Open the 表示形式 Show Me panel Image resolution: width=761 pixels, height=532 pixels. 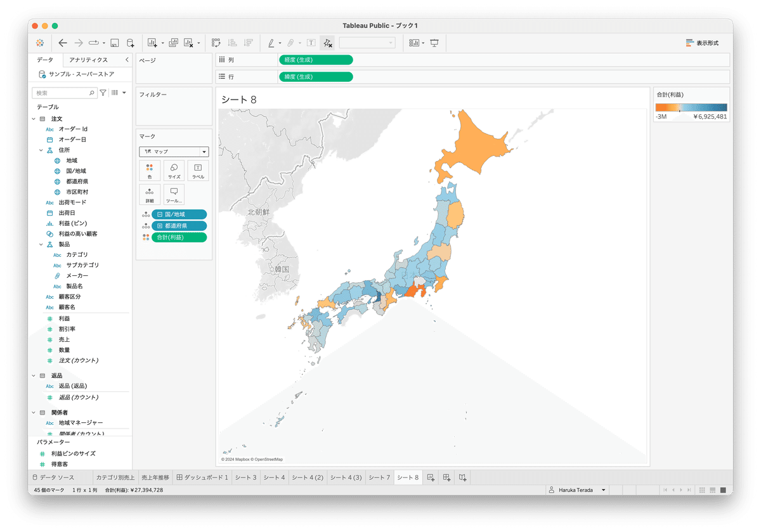tap(702, 43)
